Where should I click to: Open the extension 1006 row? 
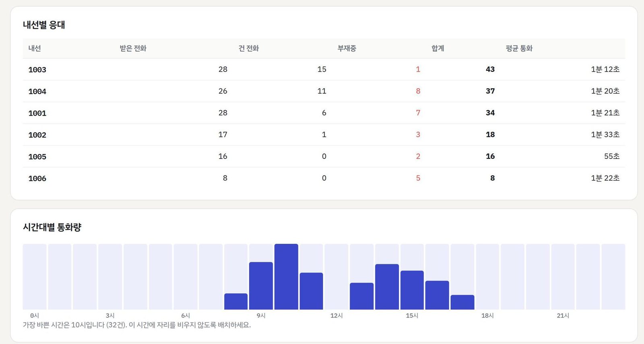point(324,178)
